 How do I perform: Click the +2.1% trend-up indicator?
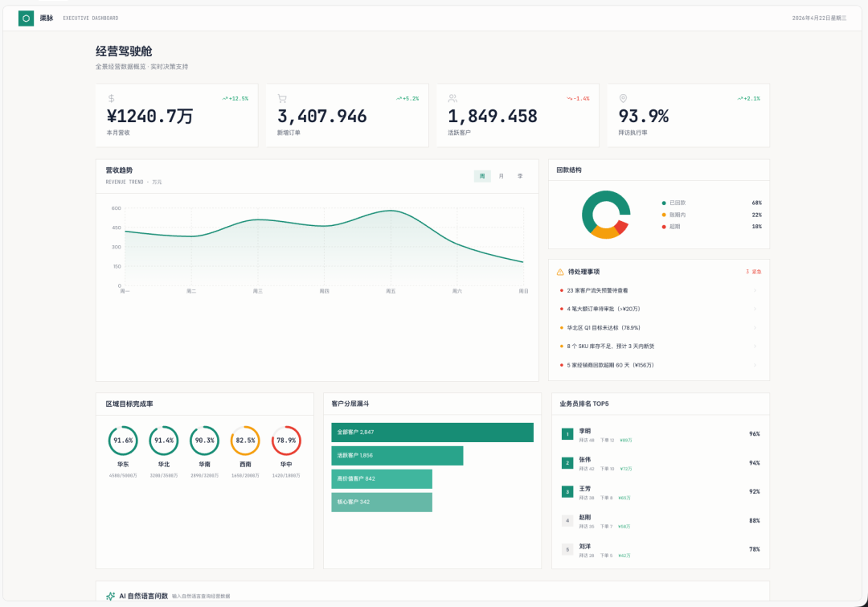[x=749, y=99]
